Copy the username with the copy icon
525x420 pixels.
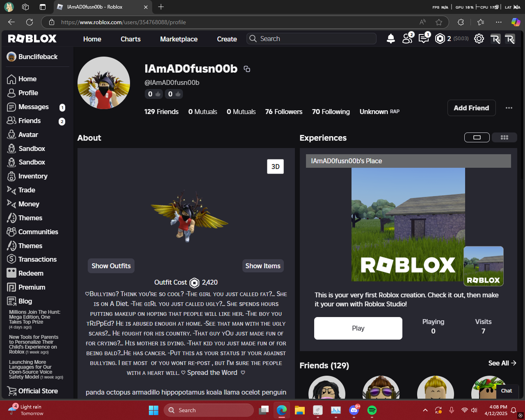click(247, 69)
